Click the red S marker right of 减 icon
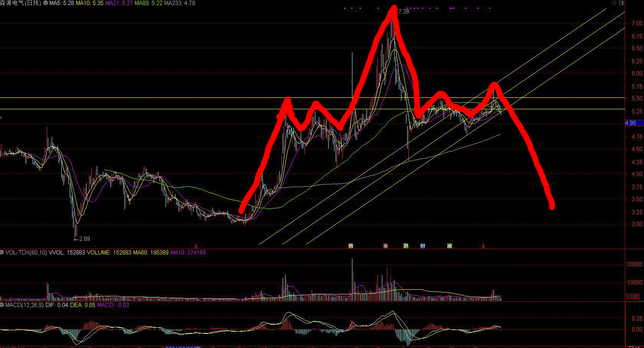644x348 pixels. (483, 246)
